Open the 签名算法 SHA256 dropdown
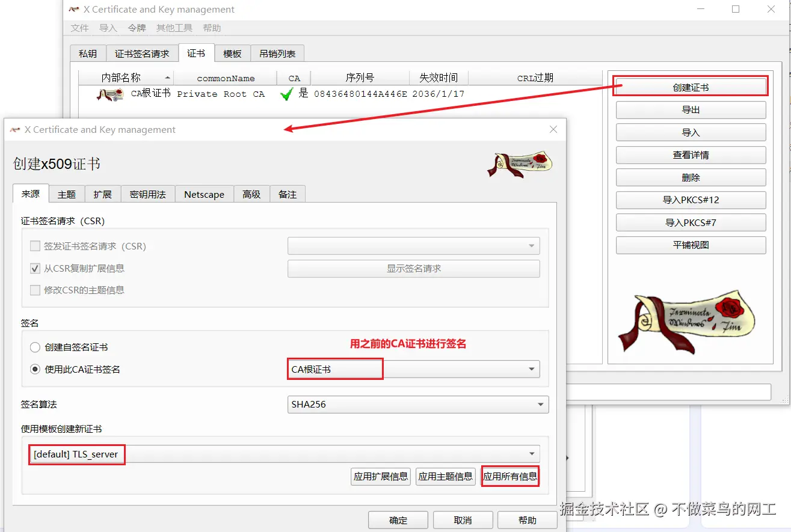The width and height of the screenshot is (791, 532). (538, 405)
